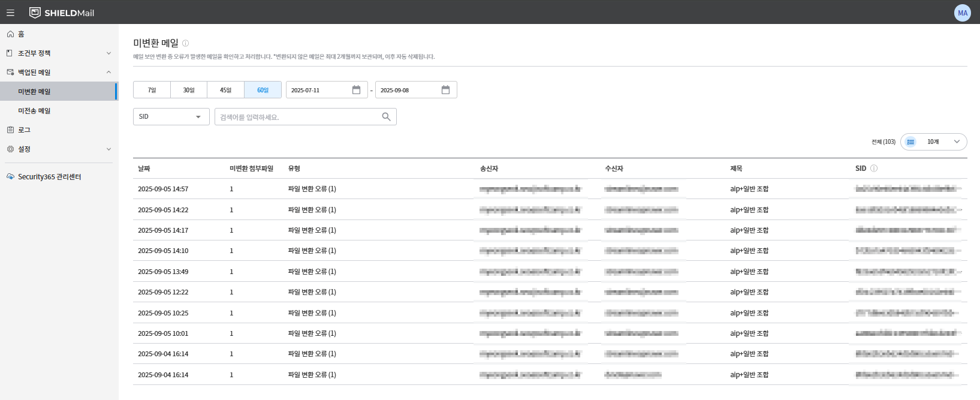980x400 pixels.
Task: Click the search keyword input field
Action: (x=298, y=117)
